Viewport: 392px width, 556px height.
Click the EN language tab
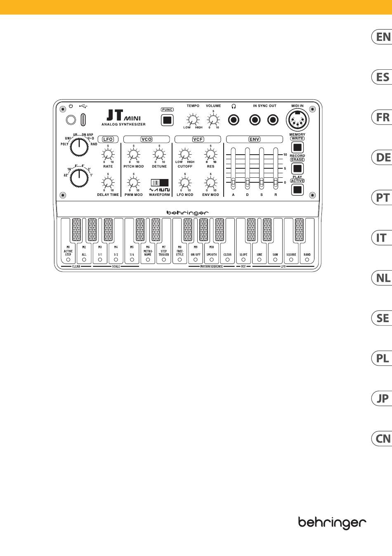[382, 37]
